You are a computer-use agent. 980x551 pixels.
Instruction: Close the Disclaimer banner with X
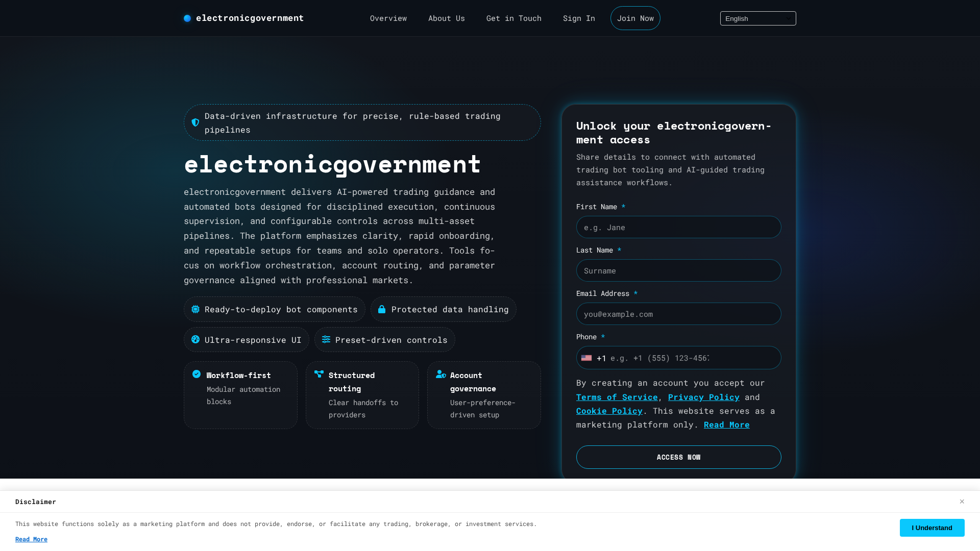[x=962, y=502]
